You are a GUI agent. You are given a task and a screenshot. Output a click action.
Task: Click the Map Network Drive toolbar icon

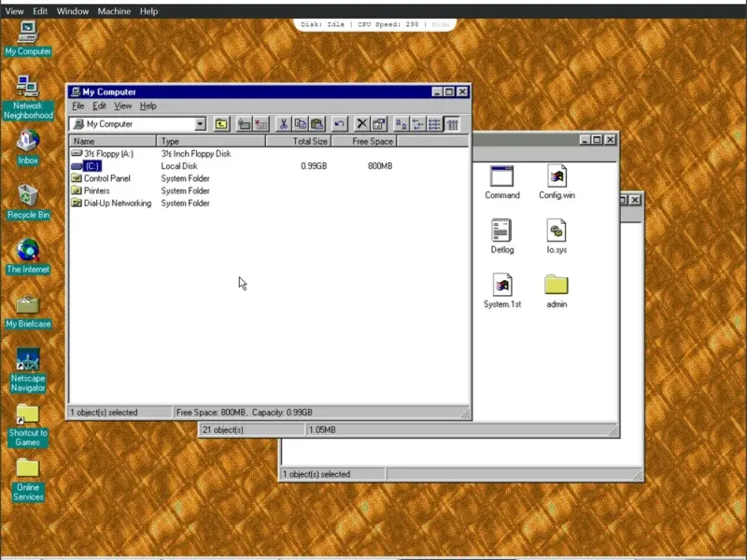coord(245,124)
